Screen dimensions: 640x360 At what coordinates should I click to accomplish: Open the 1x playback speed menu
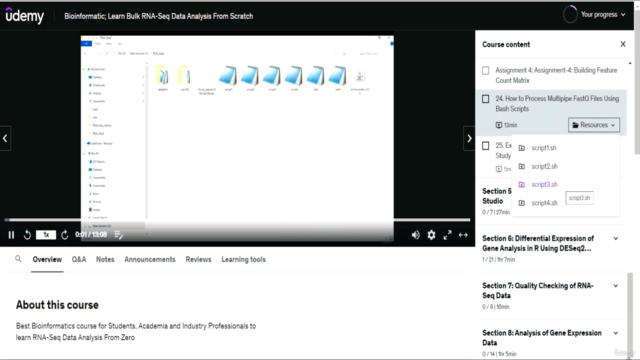click(46, 235)
